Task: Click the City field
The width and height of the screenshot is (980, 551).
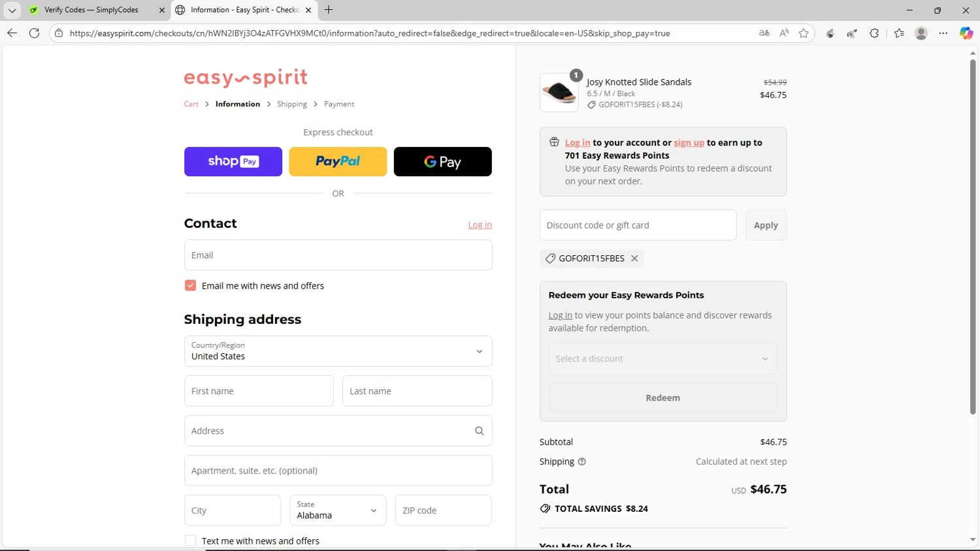Action: pyautogui.click(x=233, y=511)
